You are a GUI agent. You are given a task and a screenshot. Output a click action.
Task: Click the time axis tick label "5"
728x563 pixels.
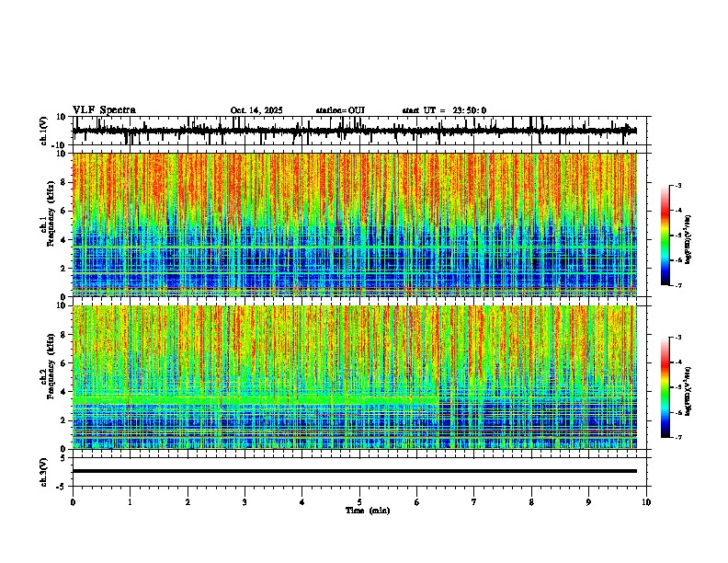pos(359,501)
